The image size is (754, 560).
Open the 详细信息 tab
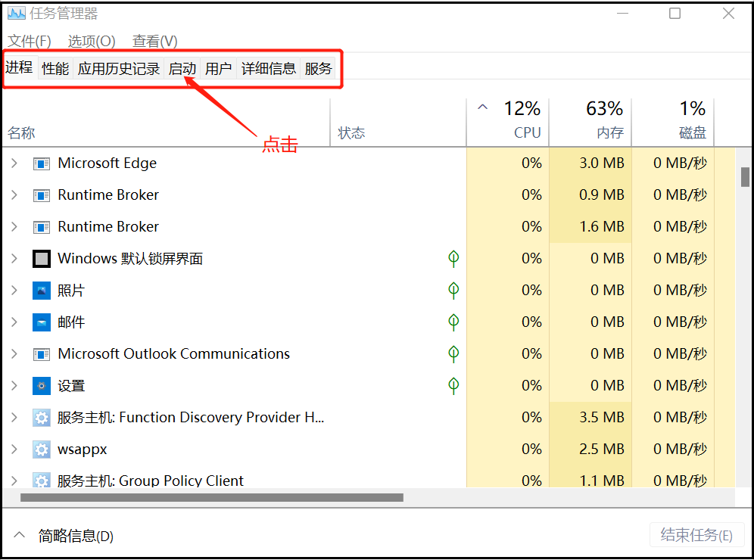tap(268, 69)
